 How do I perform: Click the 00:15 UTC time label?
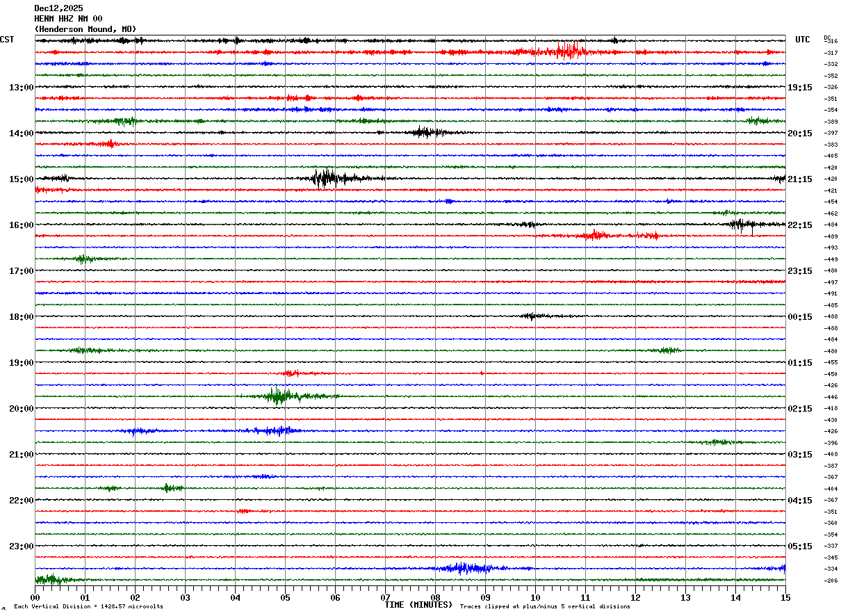pos(800,317)
